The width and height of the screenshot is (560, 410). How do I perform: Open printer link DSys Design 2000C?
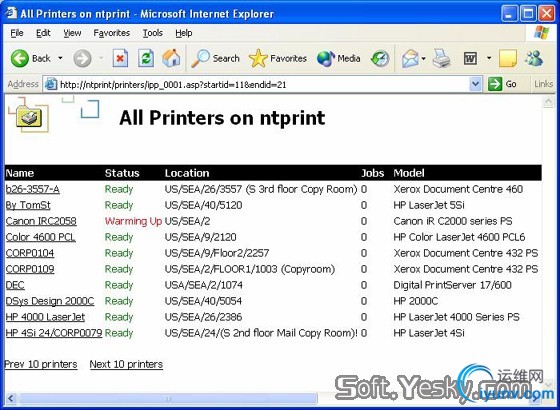50,301
